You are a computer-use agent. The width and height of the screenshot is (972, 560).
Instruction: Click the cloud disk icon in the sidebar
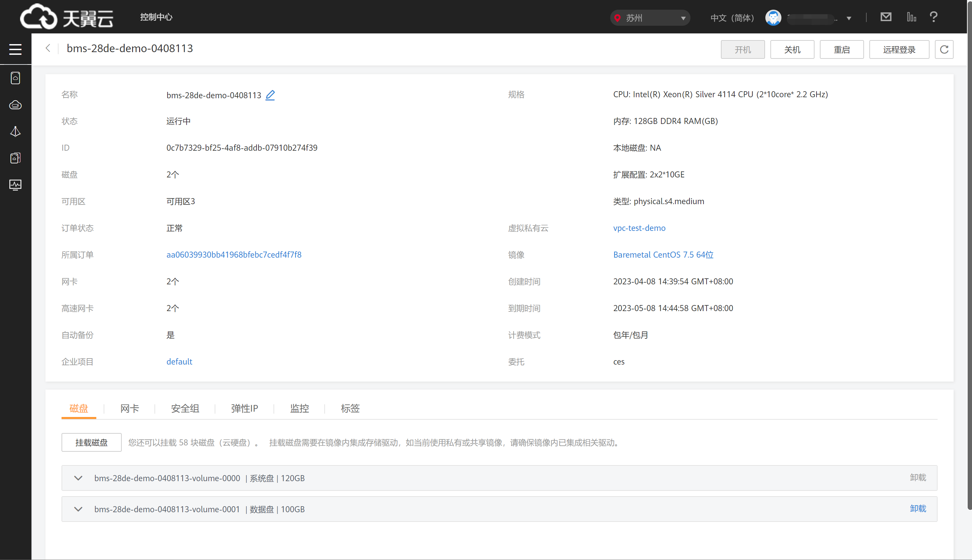point(15,105)
